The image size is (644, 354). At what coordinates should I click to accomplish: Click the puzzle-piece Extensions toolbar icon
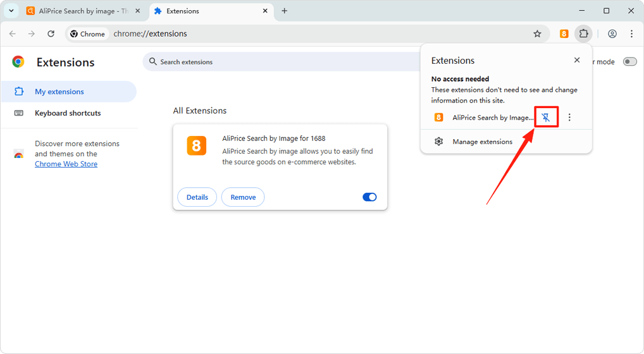583,34
